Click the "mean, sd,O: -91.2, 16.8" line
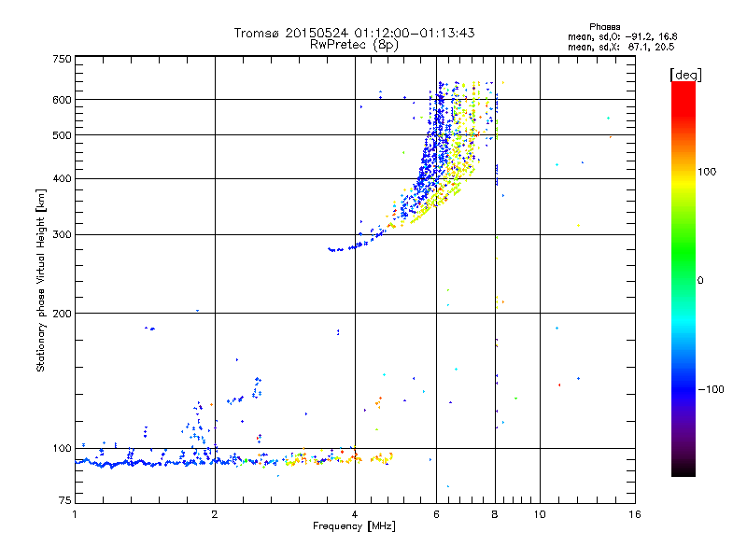 pyautogui.click(x=622, y=36)
